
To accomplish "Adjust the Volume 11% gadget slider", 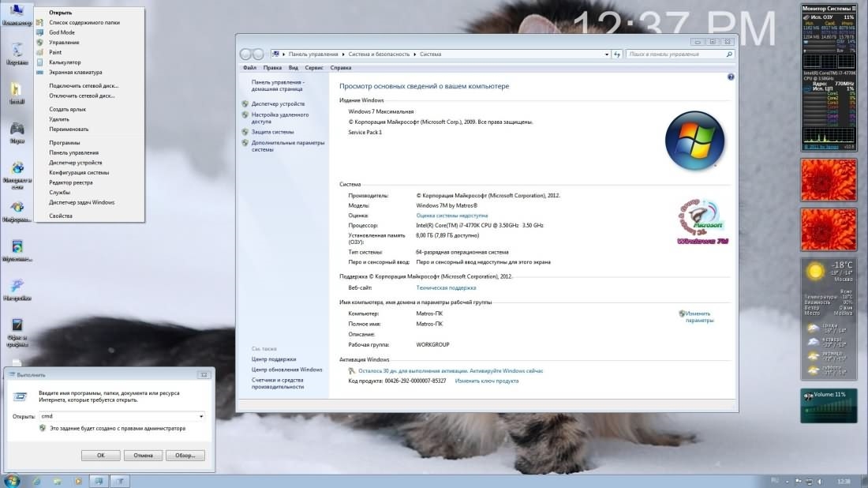I will pos(828,411).
